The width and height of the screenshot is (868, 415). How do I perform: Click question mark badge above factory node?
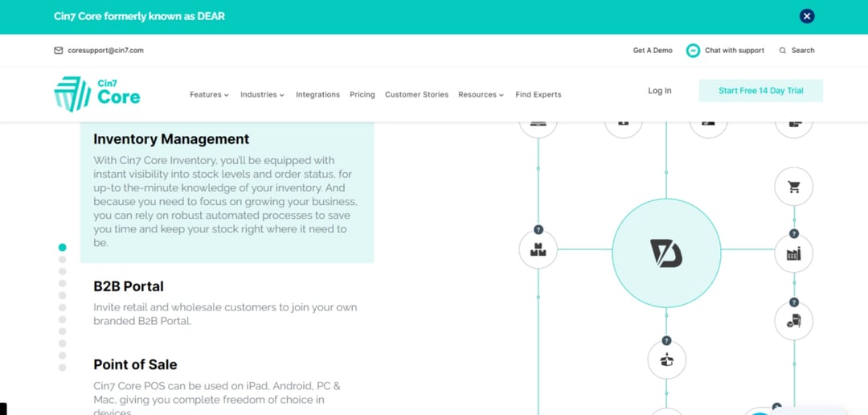(794, 234)
